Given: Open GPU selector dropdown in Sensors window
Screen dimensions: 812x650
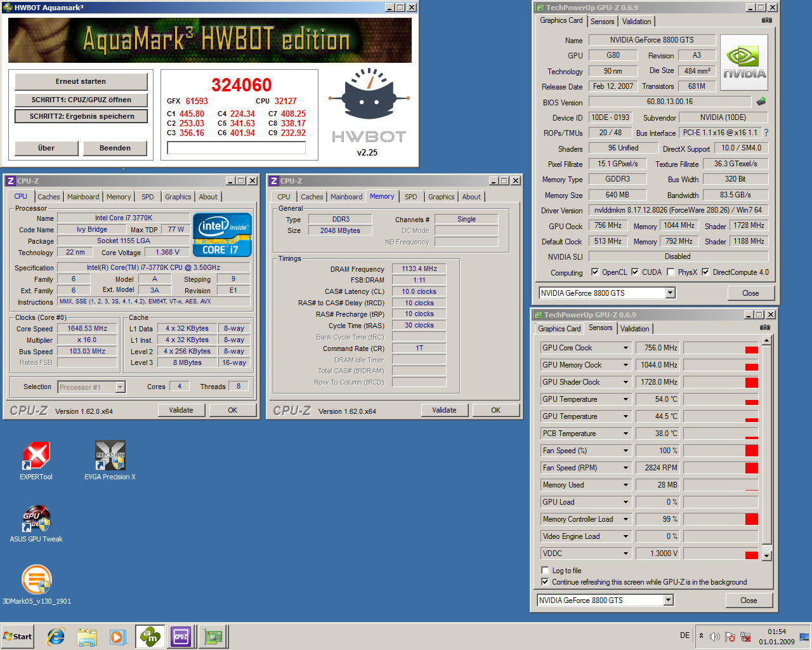Looking at the screenshot, I should point(668,600).
